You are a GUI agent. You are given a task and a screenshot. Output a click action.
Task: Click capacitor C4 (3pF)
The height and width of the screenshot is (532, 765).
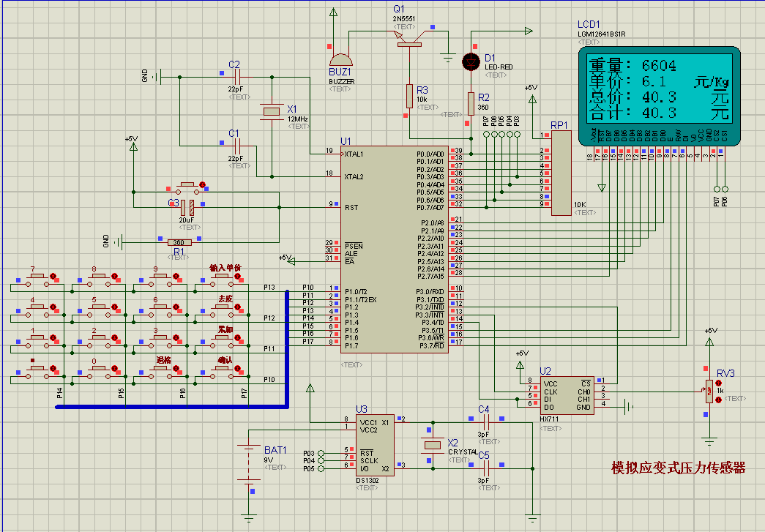coord(485,422)
